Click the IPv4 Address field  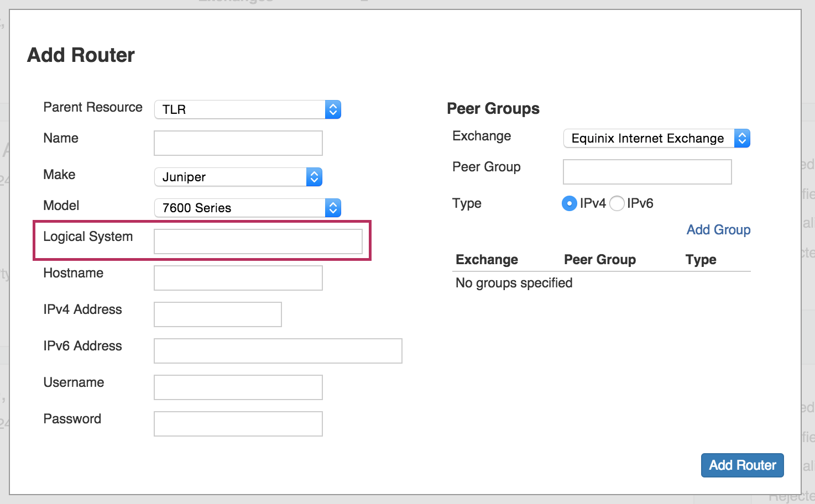tap(217, 314)
